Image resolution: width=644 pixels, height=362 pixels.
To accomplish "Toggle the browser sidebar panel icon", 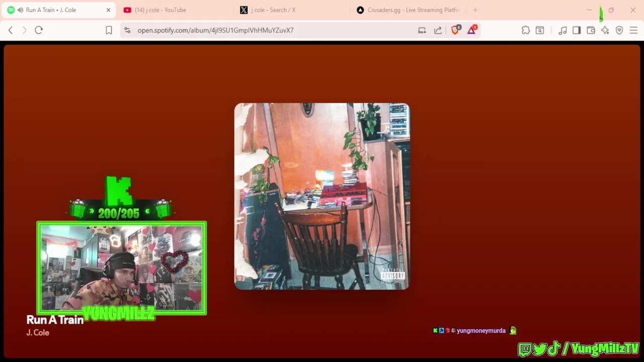I will point(577,30).
